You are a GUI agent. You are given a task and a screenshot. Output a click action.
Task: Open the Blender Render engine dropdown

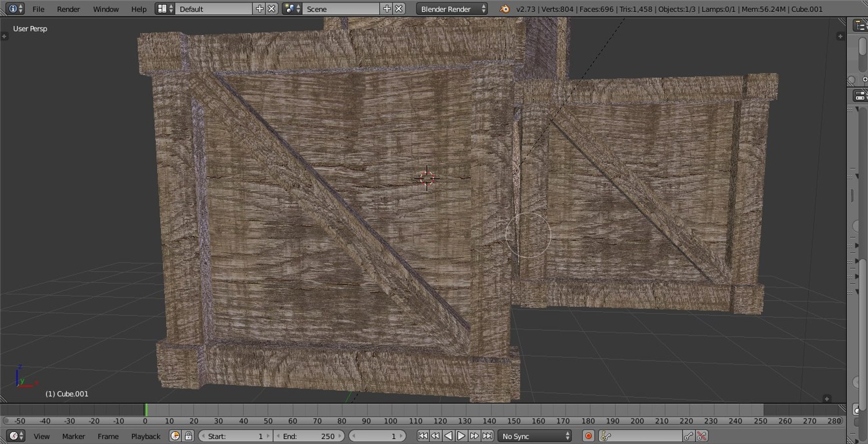click(452, 9)
